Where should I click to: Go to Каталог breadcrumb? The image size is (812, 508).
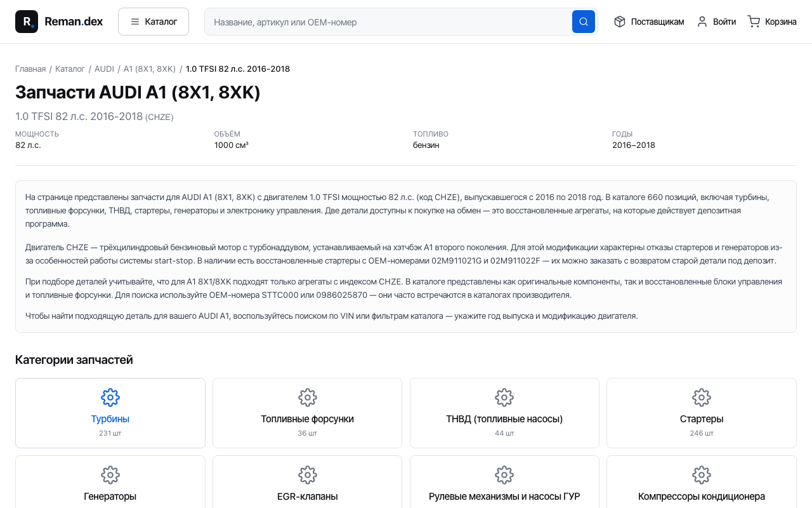(x=70, y=69)
